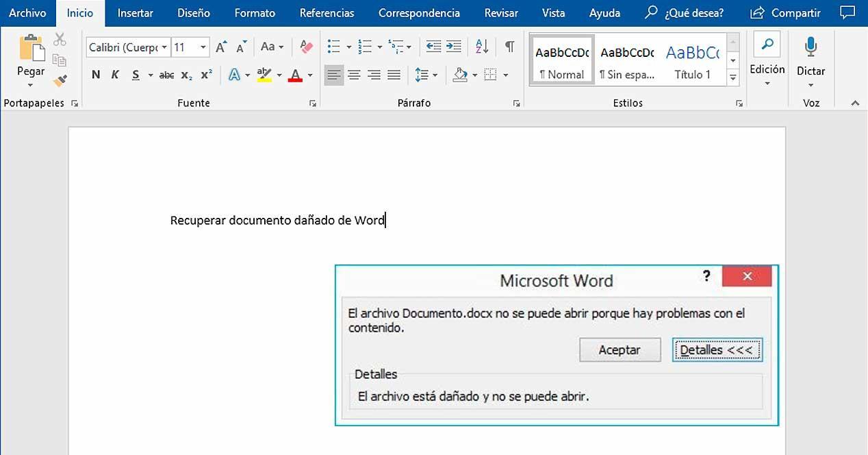868x455 pixels.
Task: Click the Detalles <<< button
Action: coord(716,349)
